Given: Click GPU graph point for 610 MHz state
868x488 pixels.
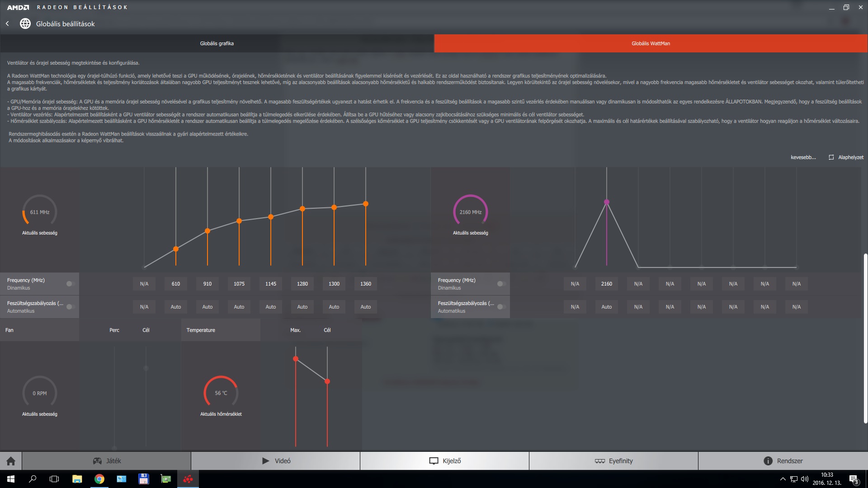Looking at the screenshot, I should pyautogui.click(x=176, y=249).
